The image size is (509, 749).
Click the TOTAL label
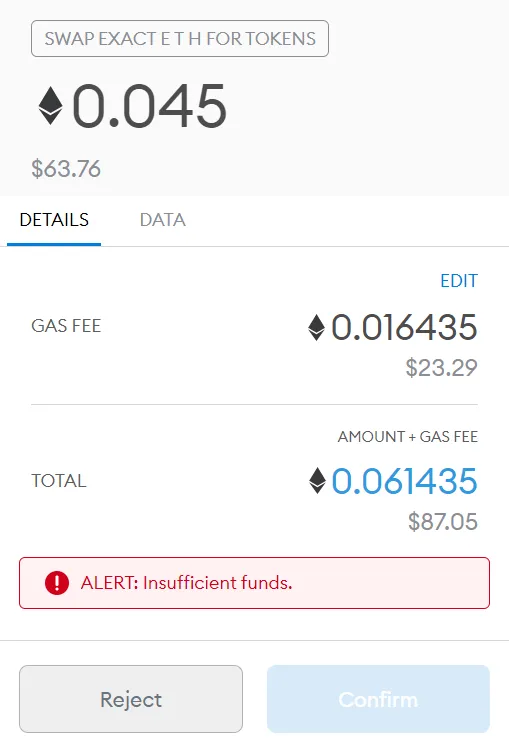pyautogui.click(x=59, y=481)
